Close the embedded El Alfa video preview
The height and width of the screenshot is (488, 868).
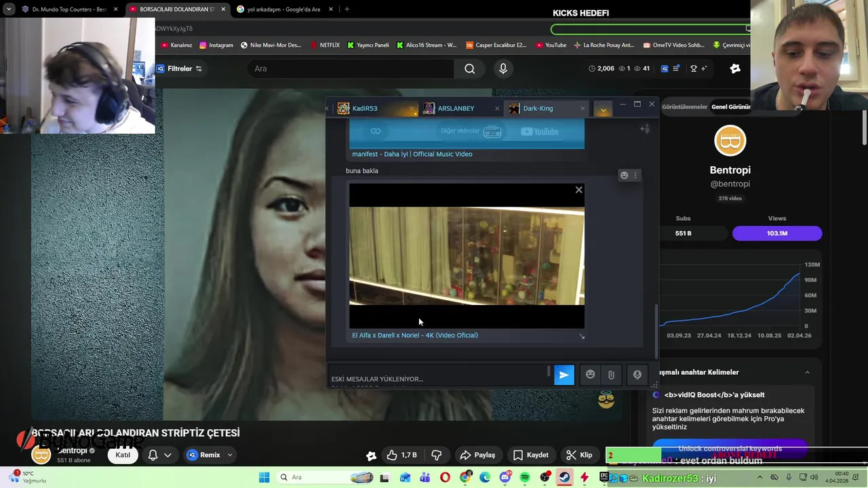point(578,190)
